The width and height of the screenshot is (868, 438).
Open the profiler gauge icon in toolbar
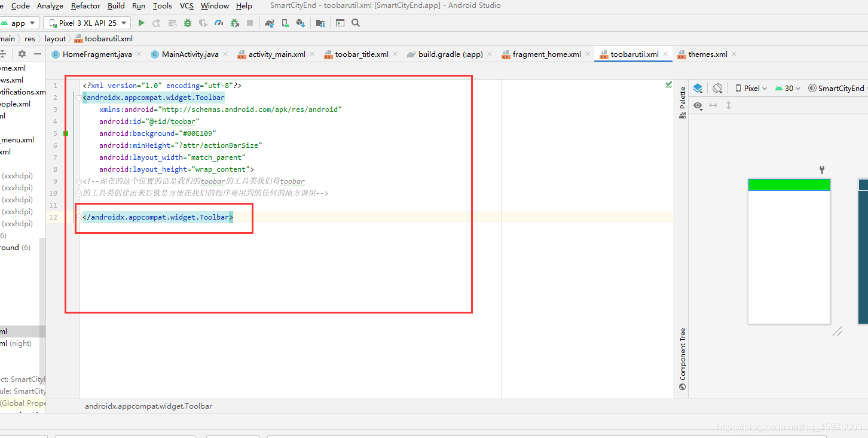[x=219, y=23]
